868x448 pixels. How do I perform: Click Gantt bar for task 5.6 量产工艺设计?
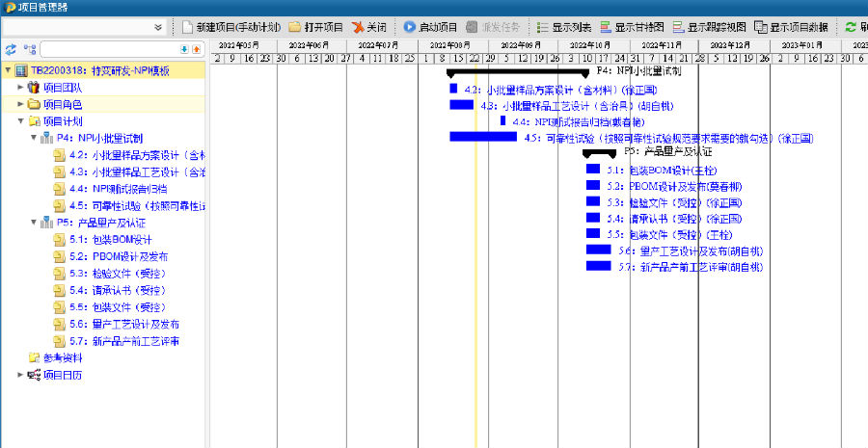(598, 250)
